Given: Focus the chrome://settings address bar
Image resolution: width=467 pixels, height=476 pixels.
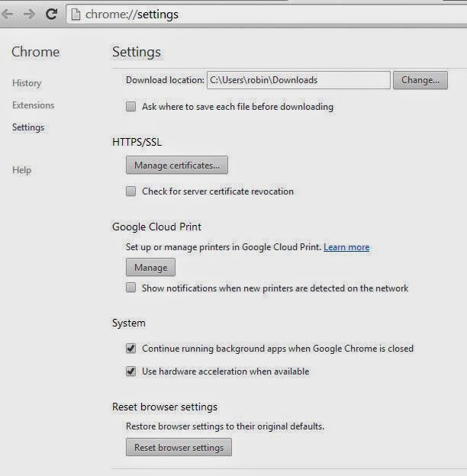Looking at the screenshot, I should click(x=267, y=14).
